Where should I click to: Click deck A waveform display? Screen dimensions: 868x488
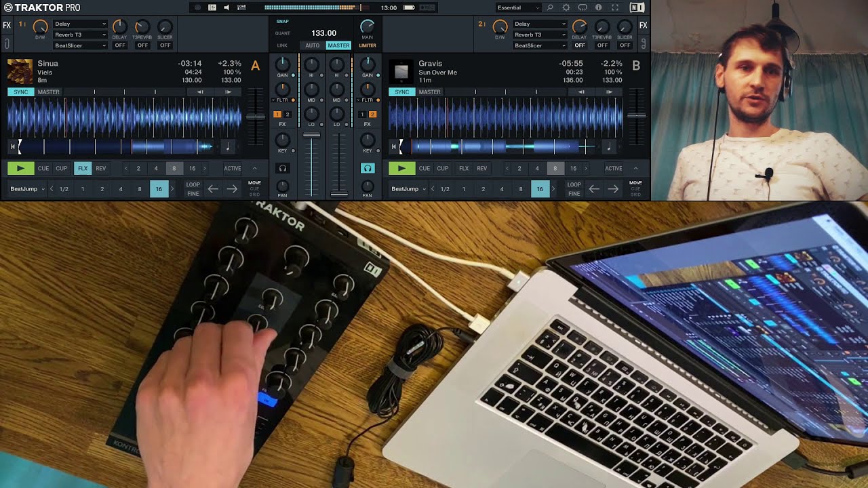point(125,116)
